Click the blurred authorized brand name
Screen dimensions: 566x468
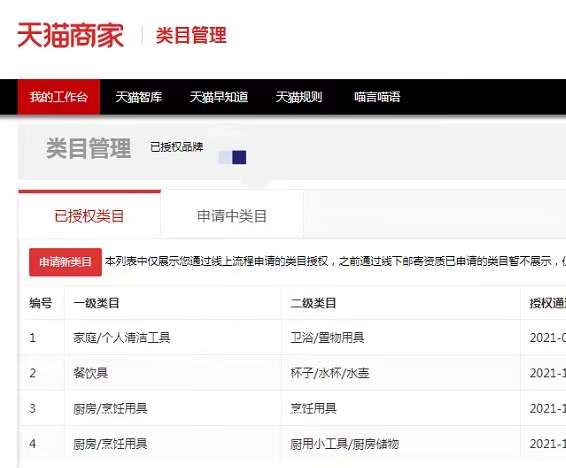click(233, 157)
